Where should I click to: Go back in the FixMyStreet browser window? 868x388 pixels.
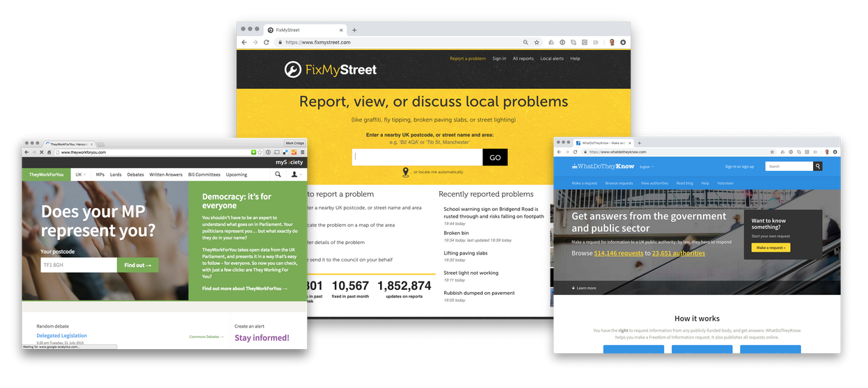[x=244, y=42]
